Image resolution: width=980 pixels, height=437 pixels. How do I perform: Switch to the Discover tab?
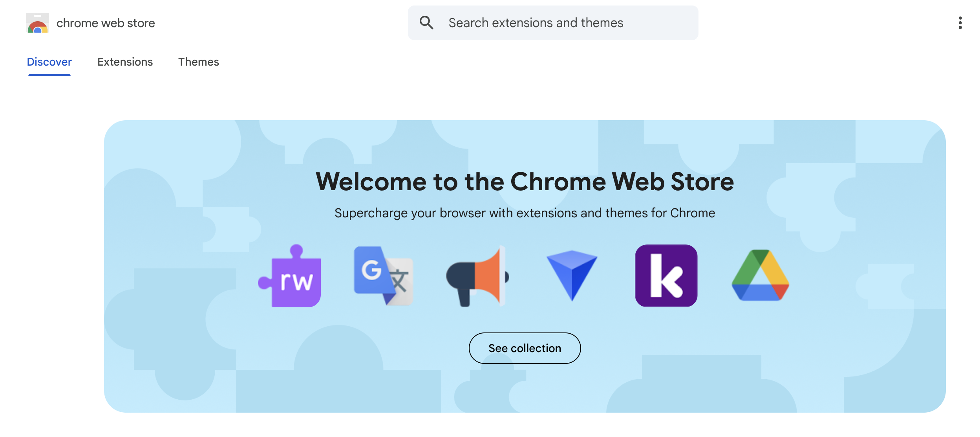(49, 62)
